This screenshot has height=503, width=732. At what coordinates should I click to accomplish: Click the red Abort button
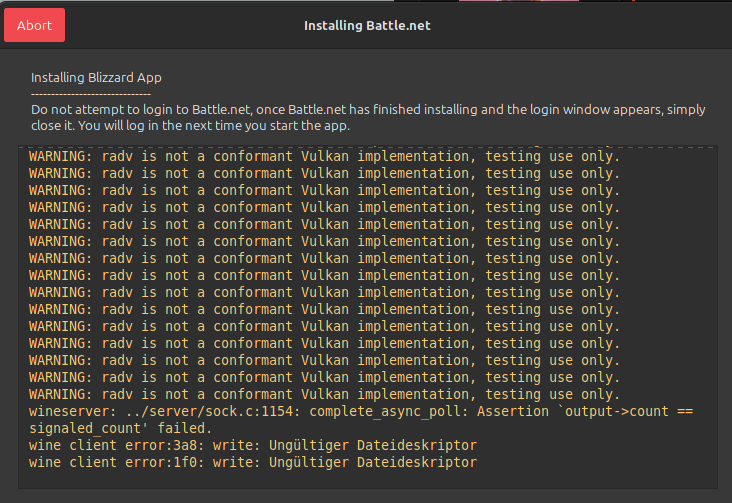tap(35, 25)
